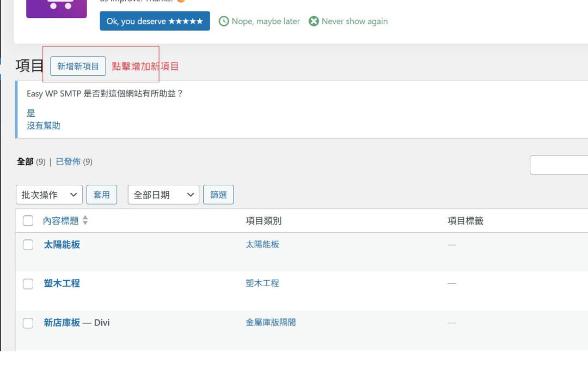
Task: Click the 太陽能板 category link
Action: (262, 244)
